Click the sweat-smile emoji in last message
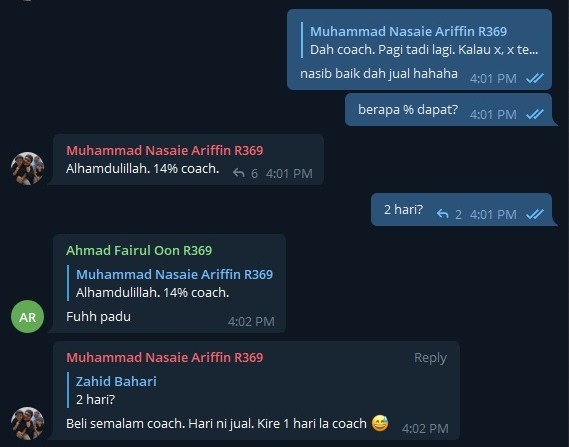Image resolution: width=569 pixels, height=447 pixels. click(380, 423)
